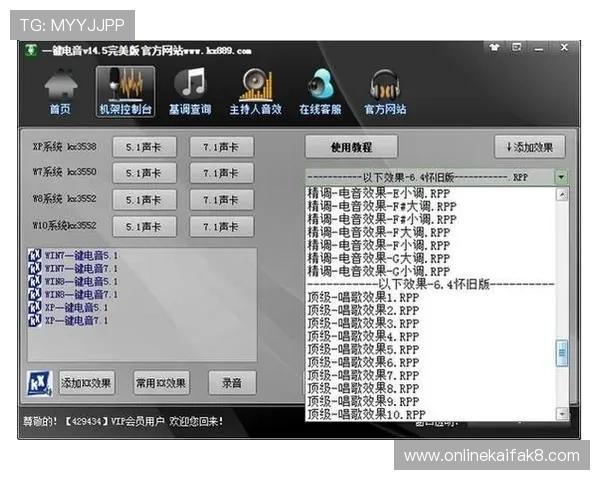This screenshot has width=600, height=480.
Task: Click the KX logo icon beside 添加KX效果
Action: (39, 383)
